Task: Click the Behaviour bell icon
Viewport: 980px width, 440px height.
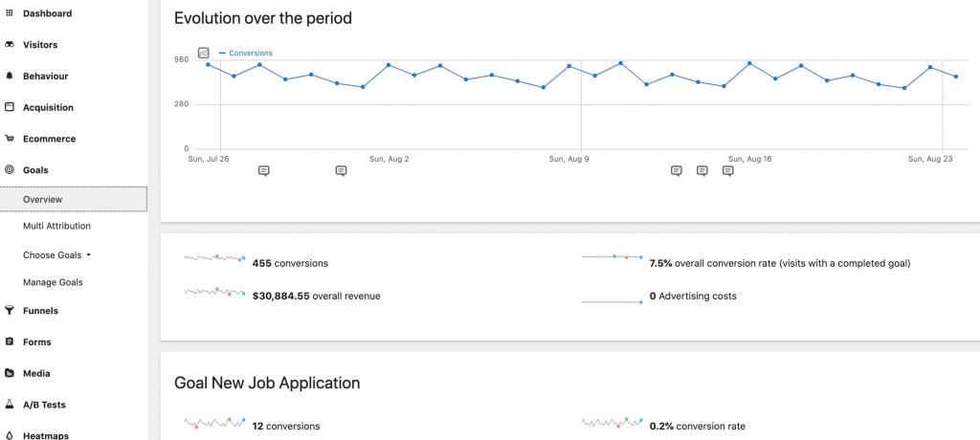Action: coord(10,76)
